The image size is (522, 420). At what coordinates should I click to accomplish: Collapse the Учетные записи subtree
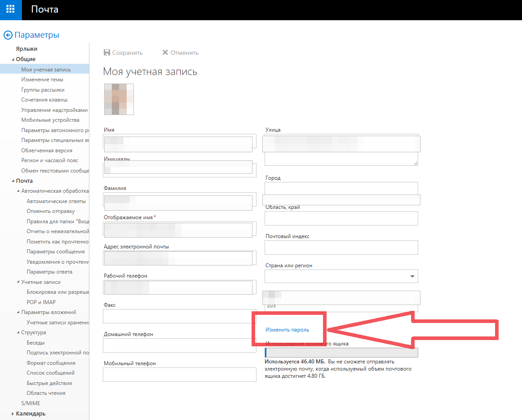click(x=18, y=282)
